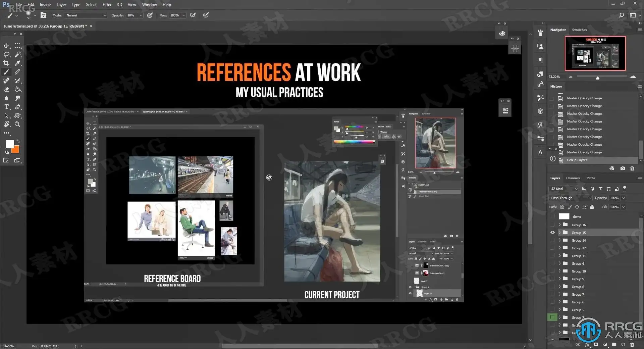Screen dimensions: 644x349
Task: Open the brush Mode dropdown
Action: (x=86, y=15)
